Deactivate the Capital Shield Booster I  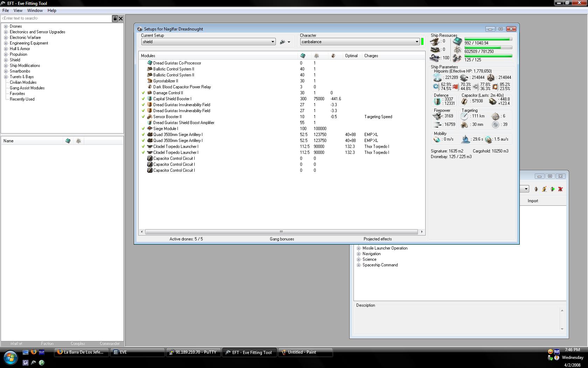click(143, 99)
